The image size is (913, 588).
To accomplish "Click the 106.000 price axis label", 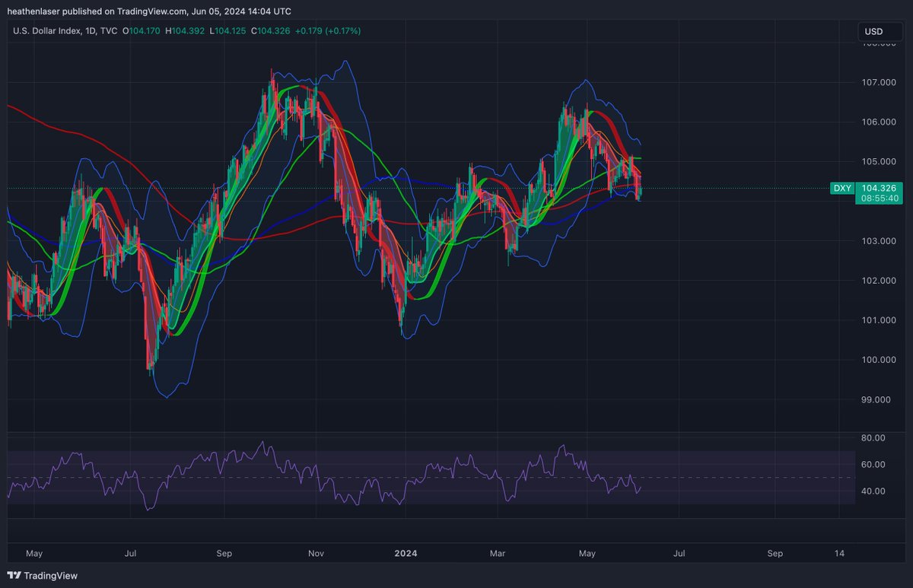I will (x=879, y=122).
